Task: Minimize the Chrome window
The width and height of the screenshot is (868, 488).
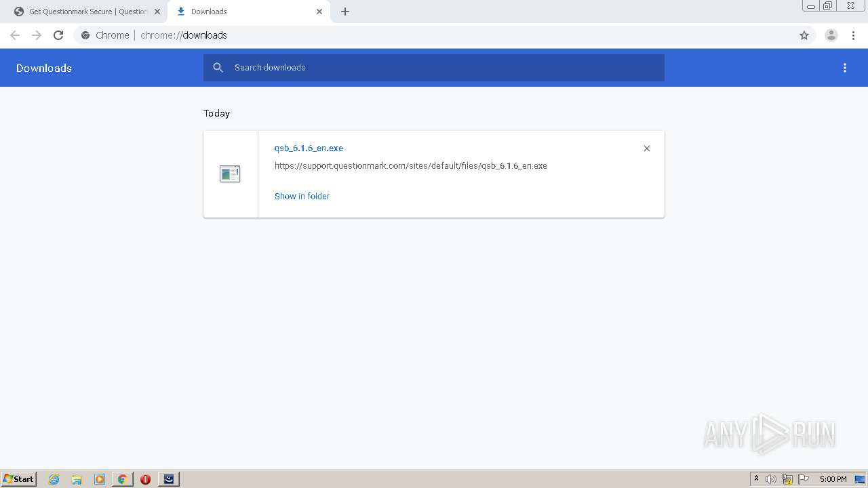Action: (811, 6)
